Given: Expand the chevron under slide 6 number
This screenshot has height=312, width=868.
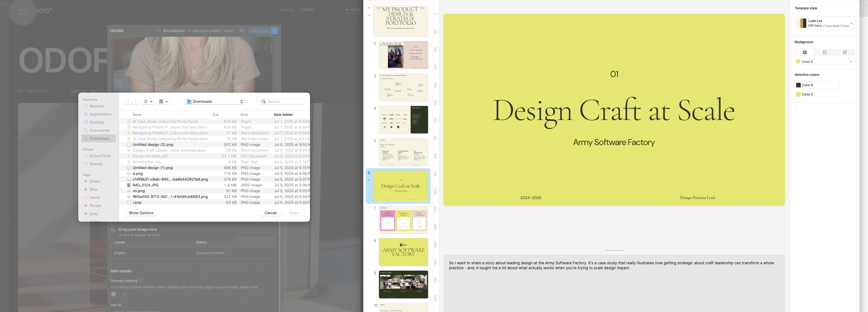Looking at the screenshot, I should pos(369,180).
